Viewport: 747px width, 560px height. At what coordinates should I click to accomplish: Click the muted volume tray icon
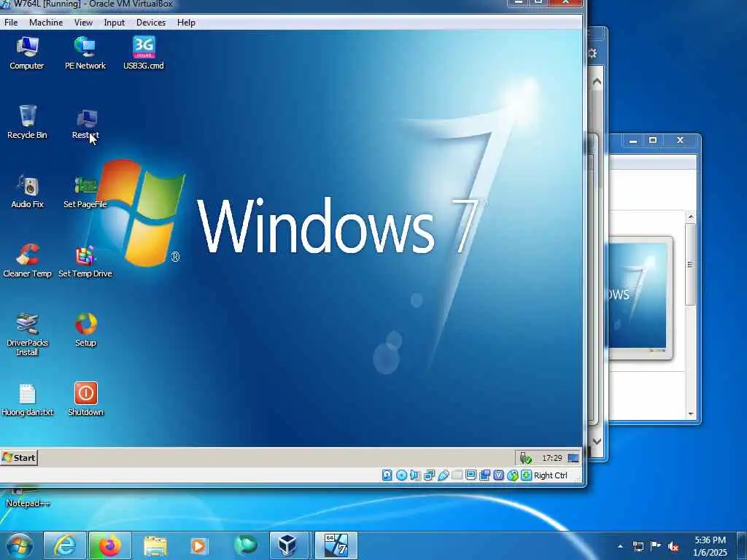[673, 547]
